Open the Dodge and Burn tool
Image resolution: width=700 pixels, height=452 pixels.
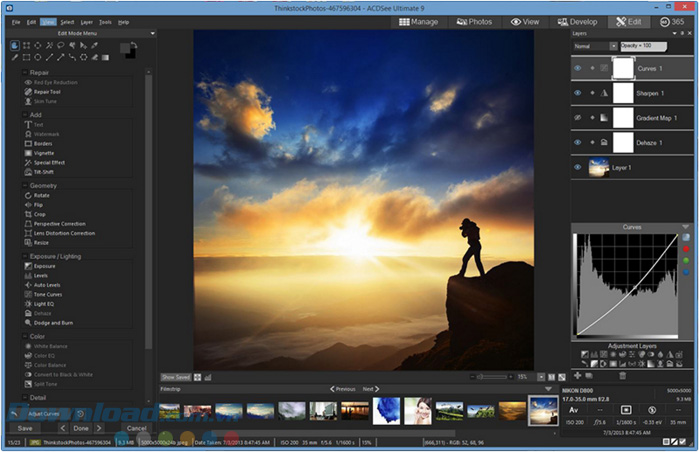tap(52, 322)
